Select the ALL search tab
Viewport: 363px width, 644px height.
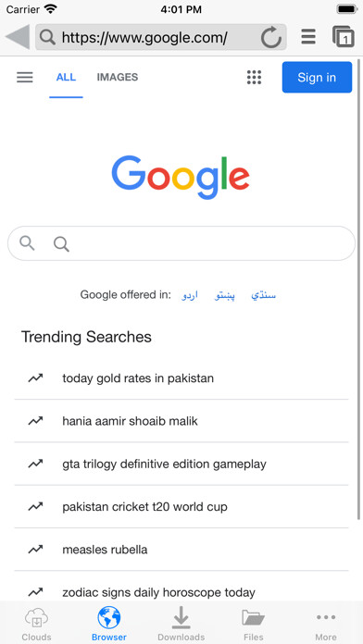66,77
